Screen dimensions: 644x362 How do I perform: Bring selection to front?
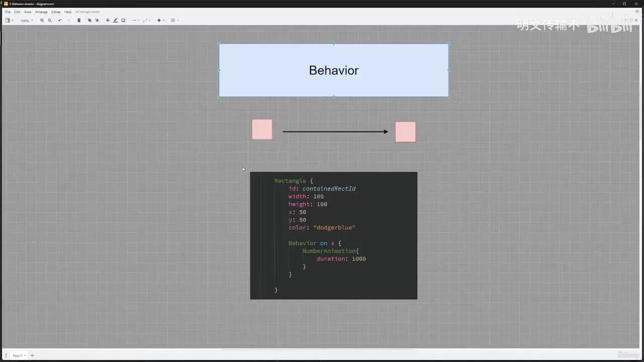(90, 21)
